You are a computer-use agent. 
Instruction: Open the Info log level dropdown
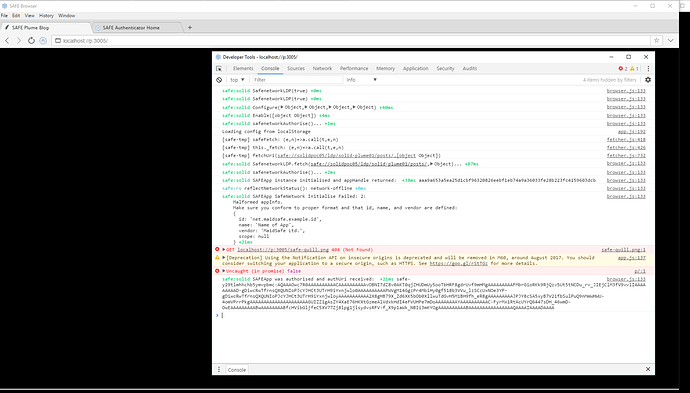click(362, 80)
